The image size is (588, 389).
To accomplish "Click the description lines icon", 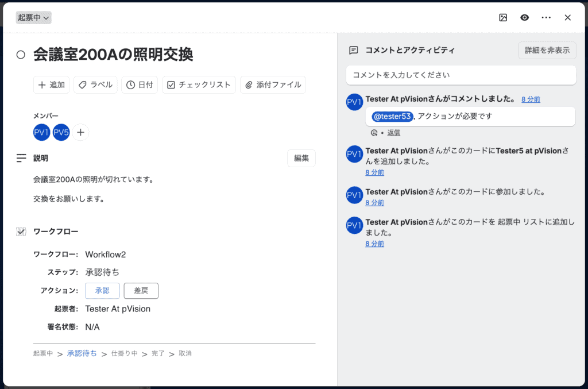I will [21, 158].
